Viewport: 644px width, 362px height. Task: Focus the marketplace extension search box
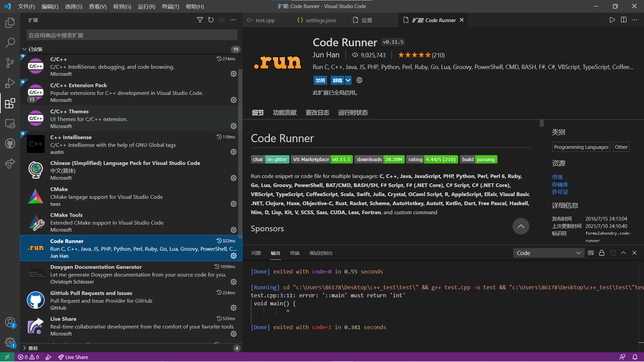[132, 35]
